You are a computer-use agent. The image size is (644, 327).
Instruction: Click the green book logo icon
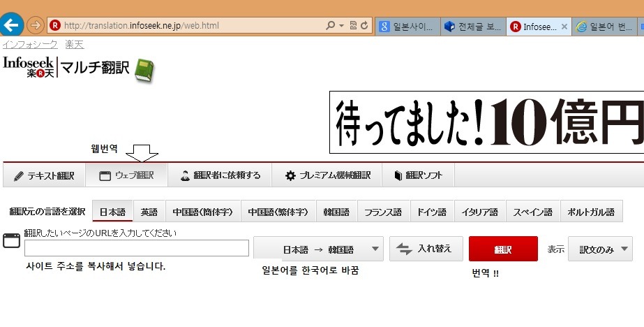pos(144,70)
